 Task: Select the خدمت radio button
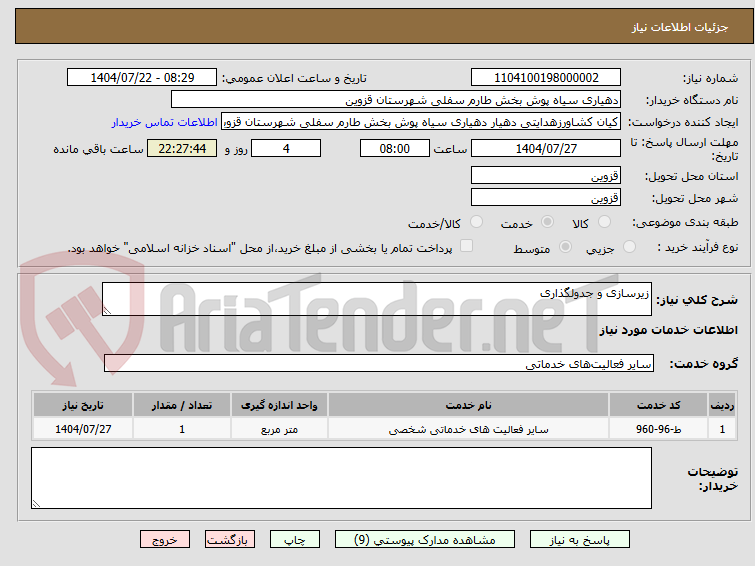547,222
